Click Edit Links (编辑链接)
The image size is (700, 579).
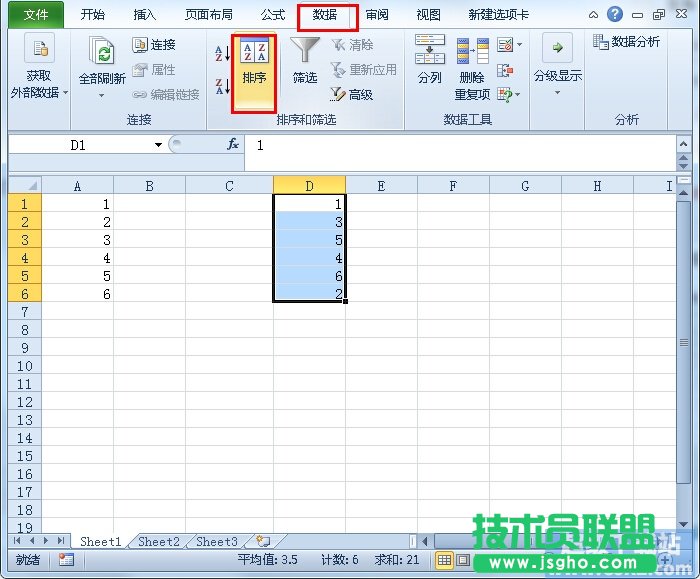pos(166,95)
